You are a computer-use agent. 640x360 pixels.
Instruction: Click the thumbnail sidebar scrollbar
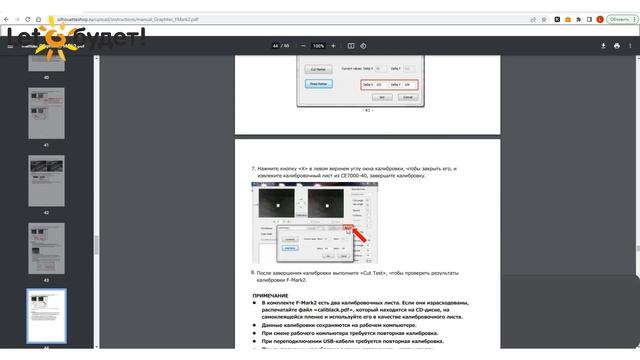tap(96, 245)
